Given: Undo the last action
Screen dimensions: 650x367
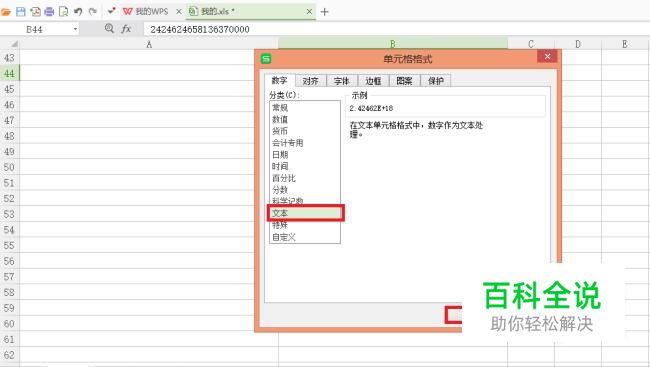Looking at the screenshot, I should pyautogui.click(x=78, y=12).
